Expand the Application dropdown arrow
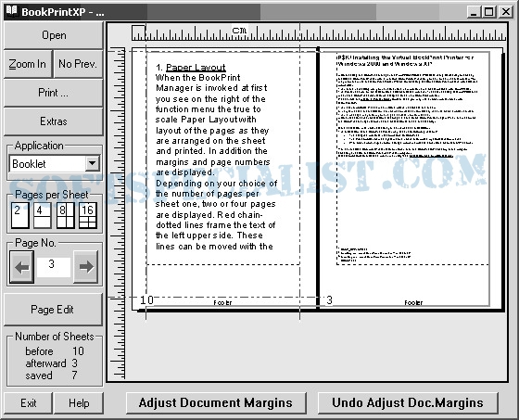 (93, 163)
